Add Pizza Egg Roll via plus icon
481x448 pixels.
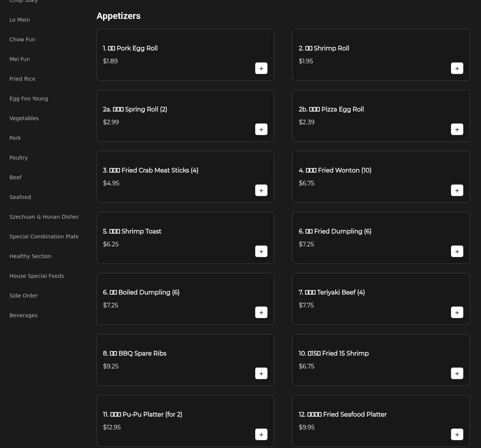pos(457,129)
